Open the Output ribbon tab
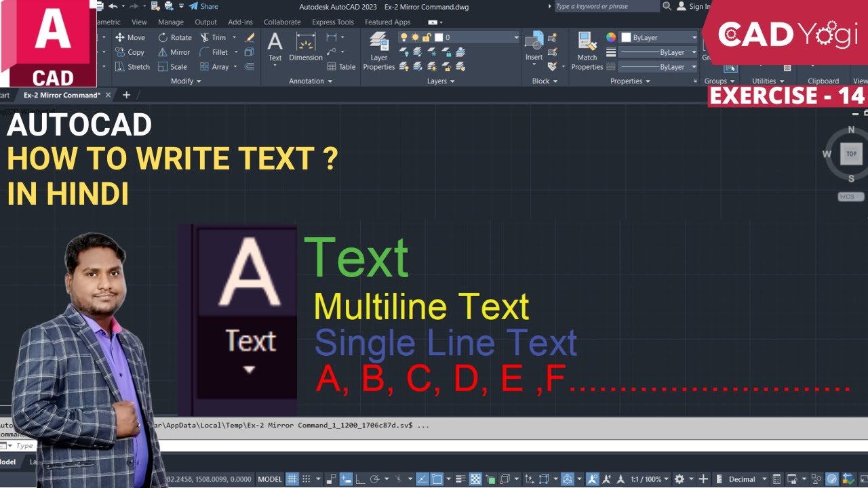 [x=206, y=22]
